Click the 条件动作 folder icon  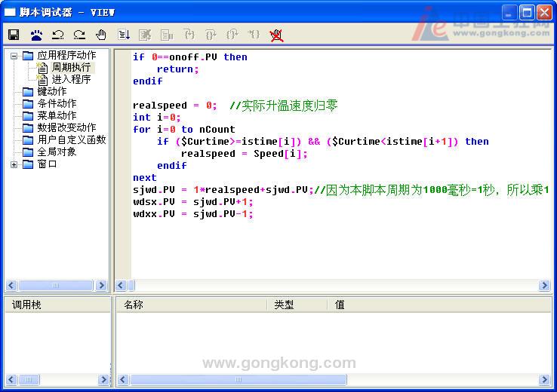click(x=28, y=104)
